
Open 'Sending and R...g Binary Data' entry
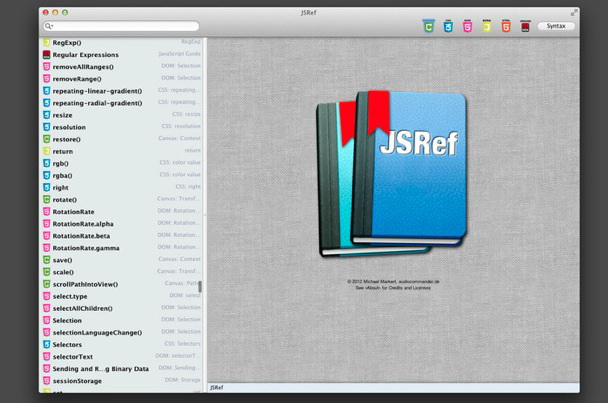coord(121,368)
